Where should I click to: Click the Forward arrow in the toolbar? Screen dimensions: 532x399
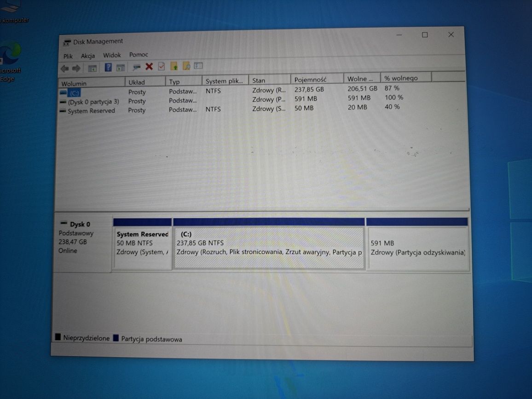(x=76, y=69)
